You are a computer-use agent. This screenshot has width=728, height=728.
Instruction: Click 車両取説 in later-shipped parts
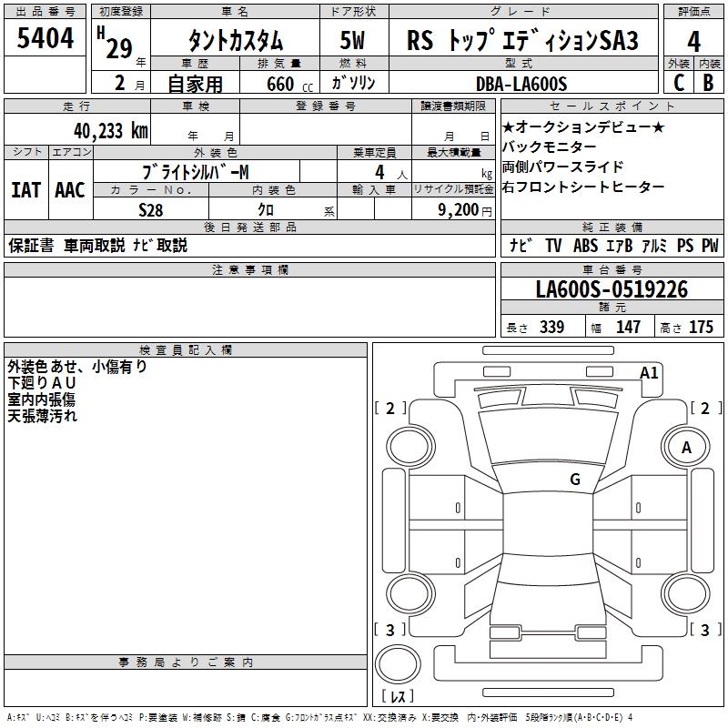pos(95,245)
